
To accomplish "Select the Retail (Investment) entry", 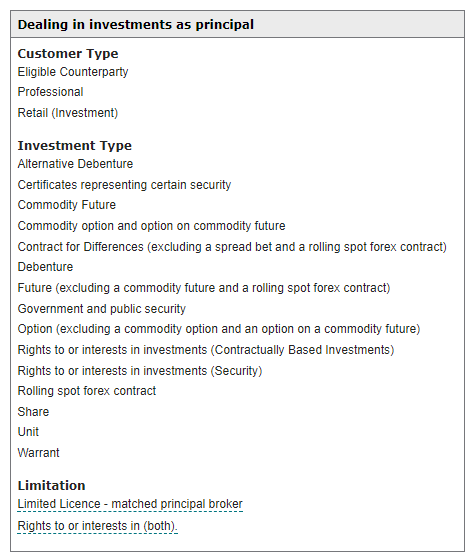I will pyautogui.click(x=68, y=113).
